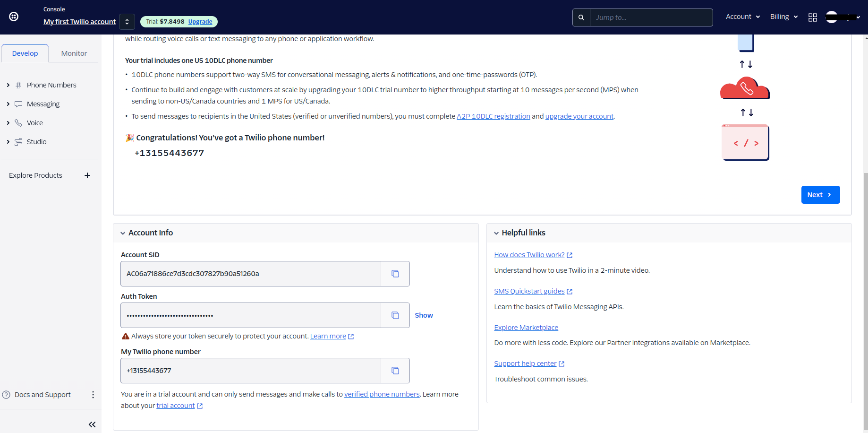Open the A2P 10DLC registration link
Screen dimensions: 868x433
494,116
